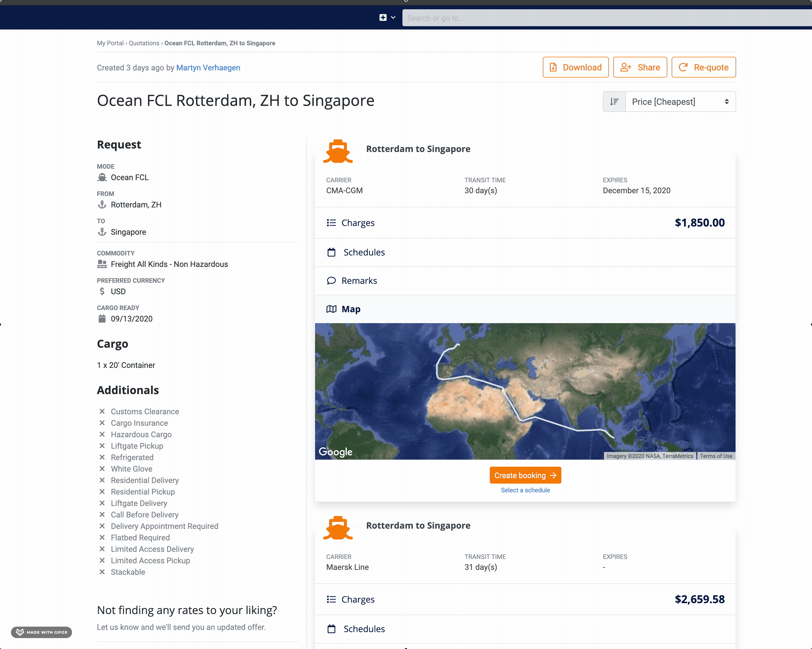Click the Share add-user icon
This screenshot has height=649, width=812.
(x=626, y=67)
